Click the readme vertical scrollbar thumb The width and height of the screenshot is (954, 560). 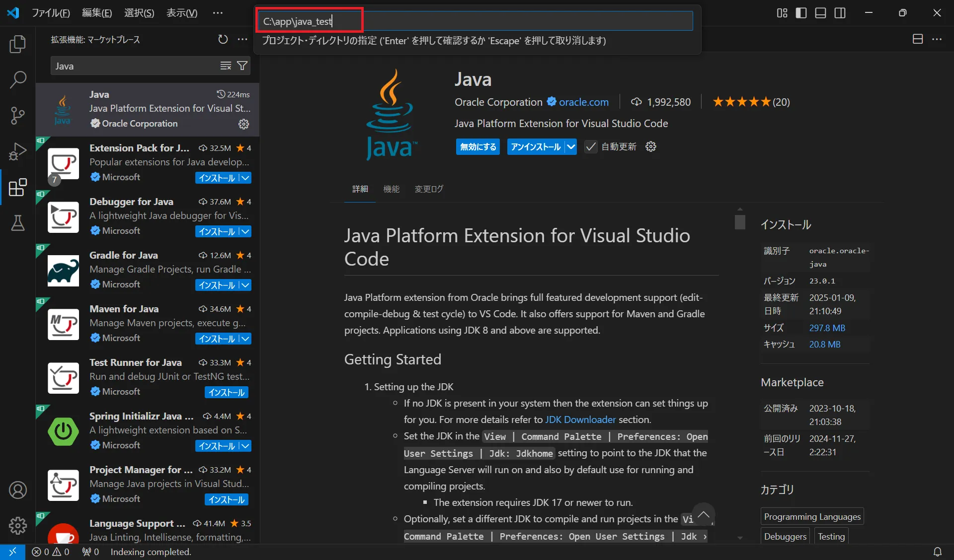pos(740,221)
